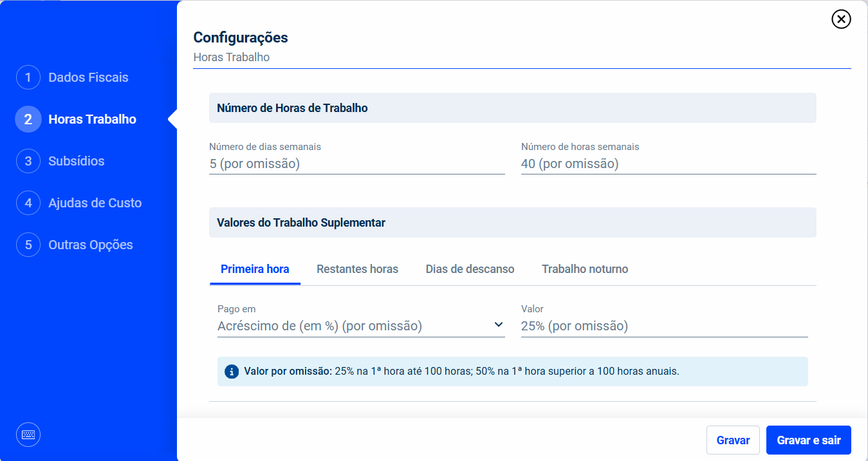Click step number 5 circle
The height and width of the screenshot is (461, 868).
(x=28, y=245)
